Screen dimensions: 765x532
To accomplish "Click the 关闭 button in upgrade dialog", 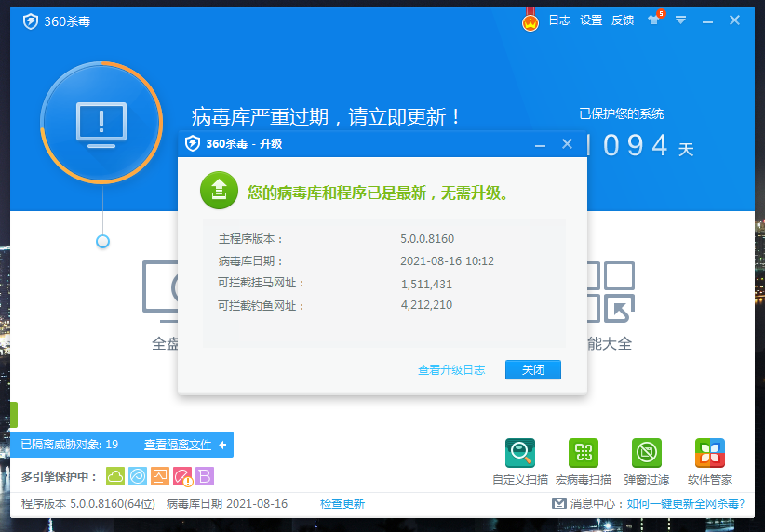I will (532, 369).
